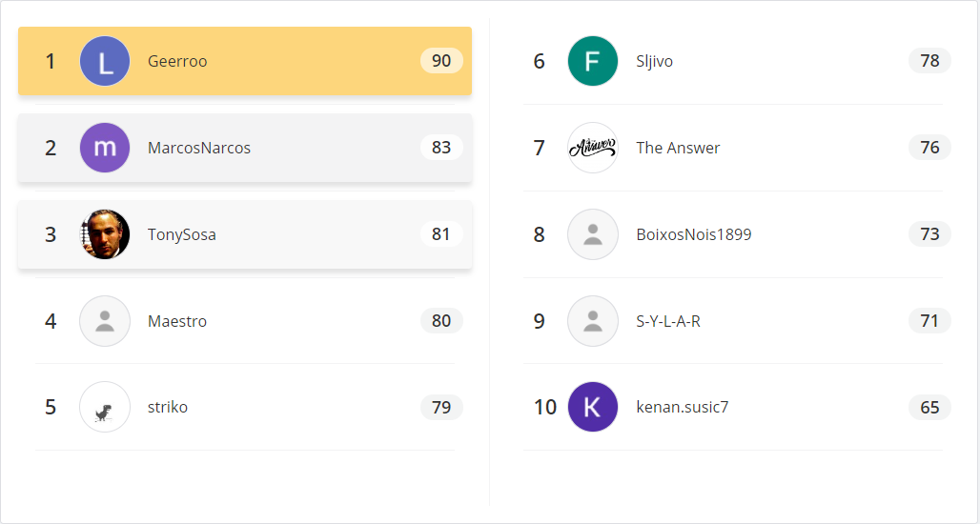Click The Answer username
The height and width of the screenshot is (524, 980).
click(678, 148)
